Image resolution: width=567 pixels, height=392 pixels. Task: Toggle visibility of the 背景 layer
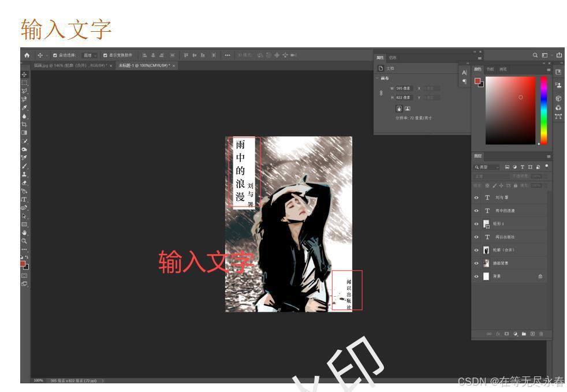click(476, 276)
